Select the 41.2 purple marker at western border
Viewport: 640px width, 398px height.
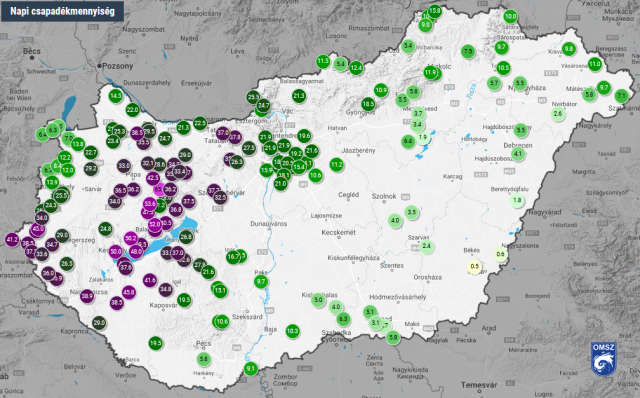click(x=12, y=240)
